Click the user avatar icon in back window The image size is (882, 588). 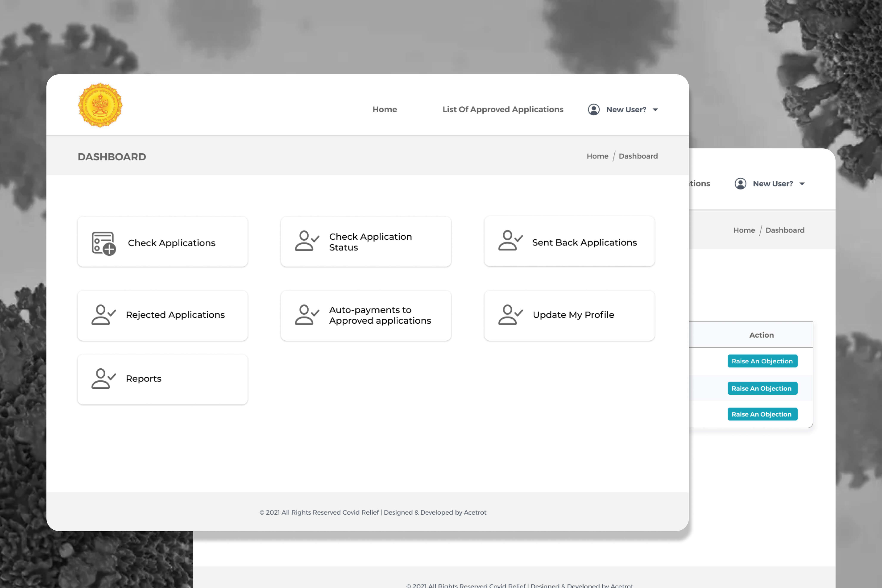coord(740,183)
